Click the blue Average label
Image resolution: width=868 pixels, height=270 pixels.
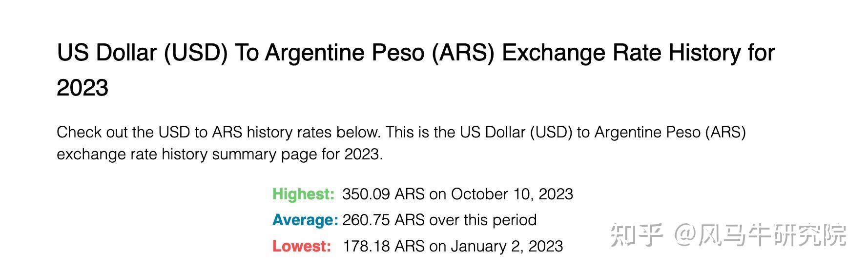coord(305,220)
